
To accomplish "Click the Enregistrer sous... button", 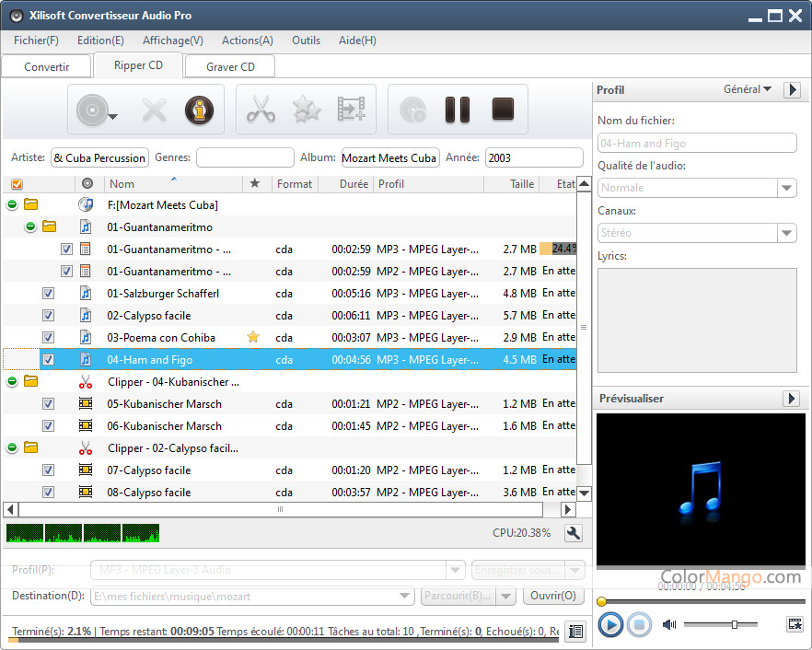I will [x=517, y=570].
